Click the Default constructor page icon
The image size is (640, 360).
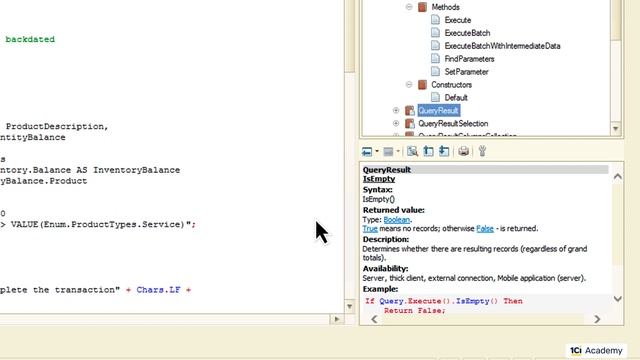[x=436, y=97]
